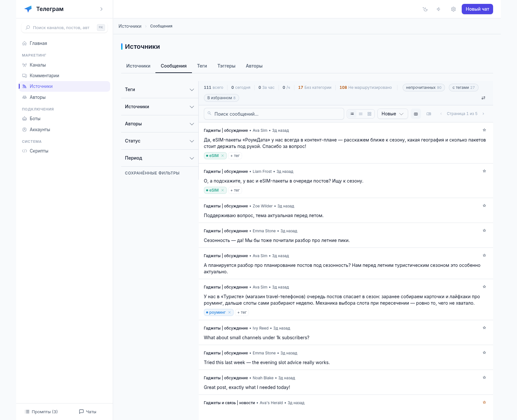Expand the Теги filter section
517x420 pixels.
pos(160,89)
